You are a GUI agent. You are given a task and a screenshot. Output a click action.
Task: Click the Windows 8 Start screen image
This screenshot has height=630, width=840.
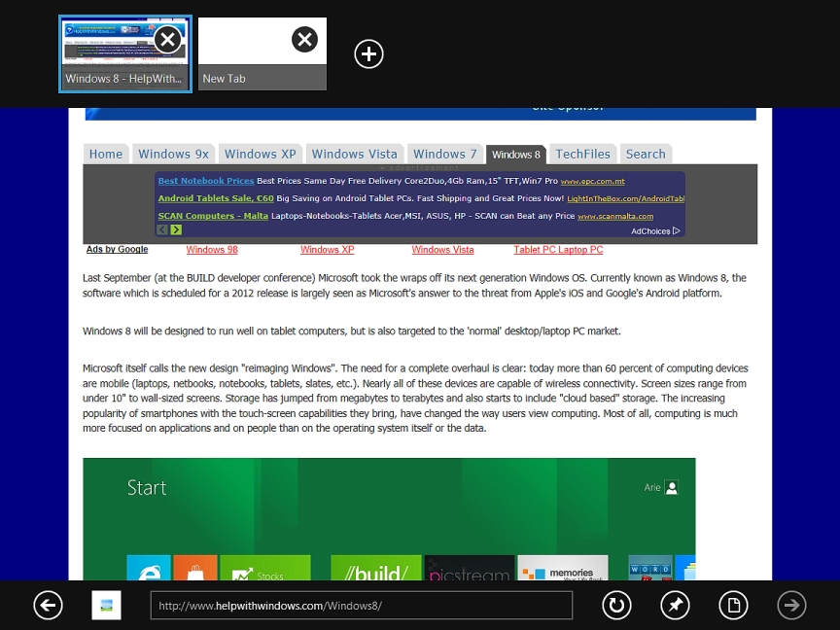(390, 519)
